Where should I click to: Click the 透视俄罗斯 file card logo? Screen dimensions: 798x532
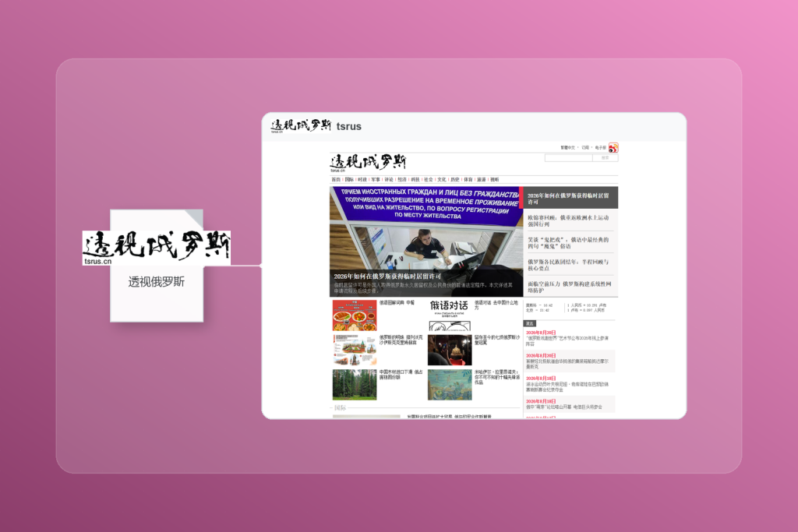point(156,248)
